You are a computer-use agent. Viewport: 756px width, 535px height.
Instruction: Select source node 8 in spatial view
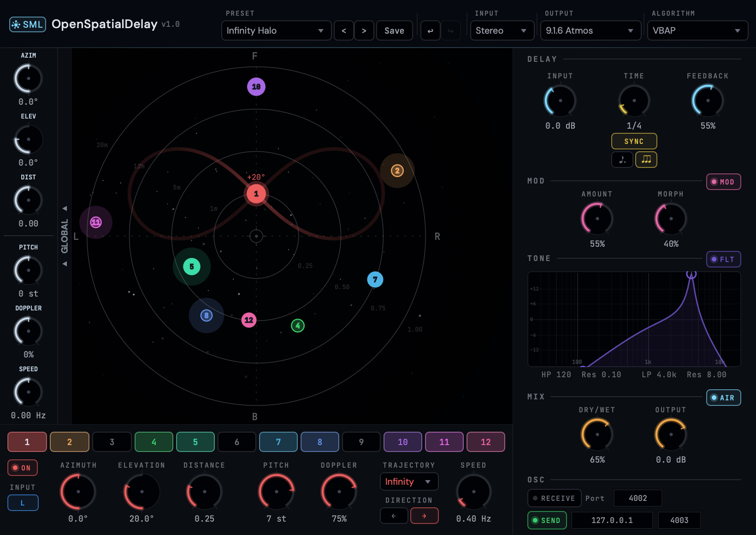click(x=207, y=315)
